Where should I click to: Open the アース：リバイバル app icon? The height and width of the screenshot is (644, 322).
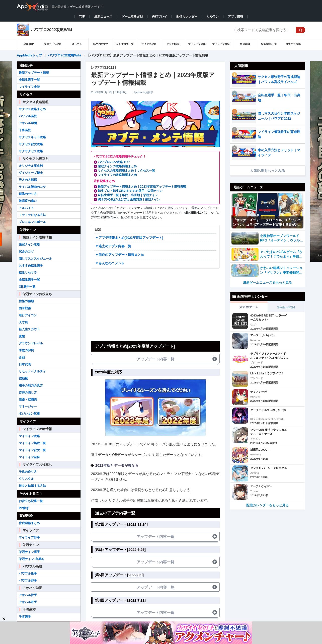240,341
